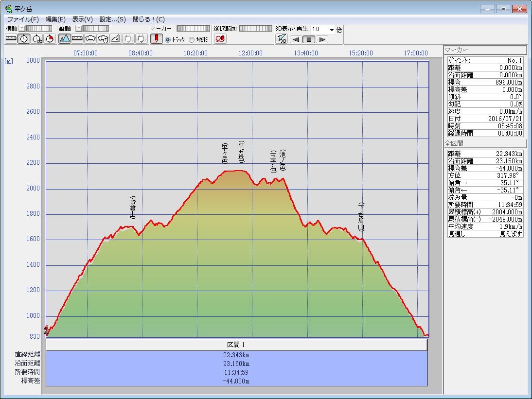Screen dimensions: 532x399
Task: Select the second dotted cadence icon
Action: (141, 39)
